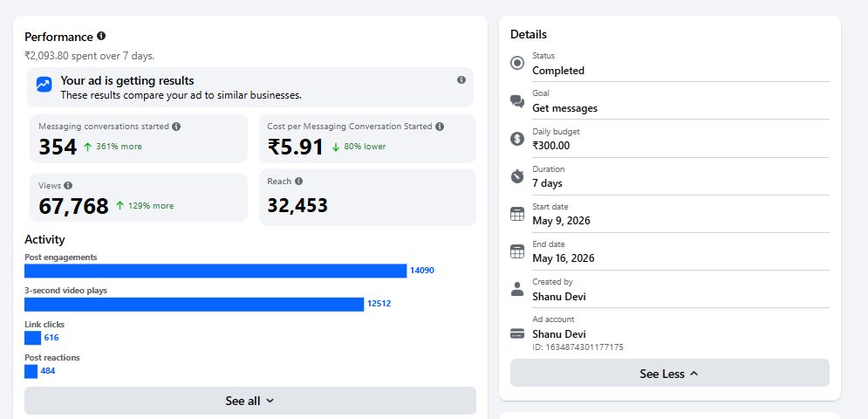This screenshot has height=419, width=868.
Task: Click the Post engagements blue bar
Action: tap(215, 271)
